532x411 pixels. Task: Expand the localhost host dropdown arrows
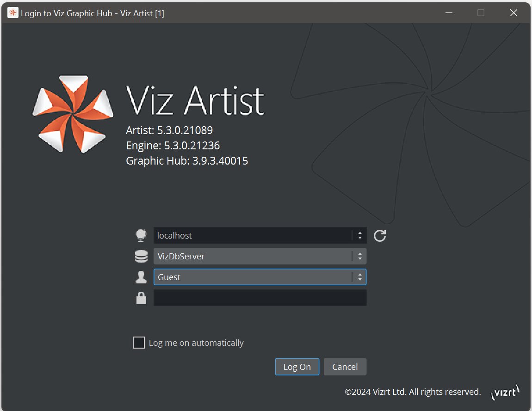[359, 235]
